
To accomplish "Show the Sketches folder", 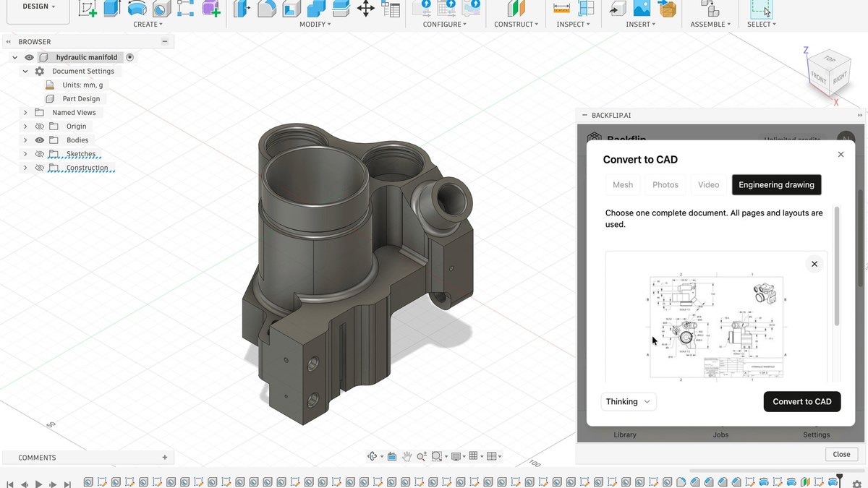I will [39, 154].
